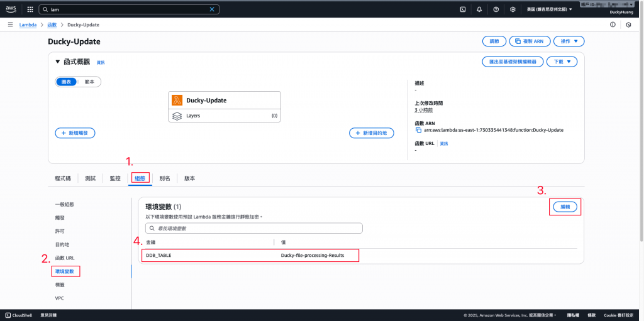Select the 圖表 view toggle
The height and width of the screenshot is (321, 644).
coord(66,82)
